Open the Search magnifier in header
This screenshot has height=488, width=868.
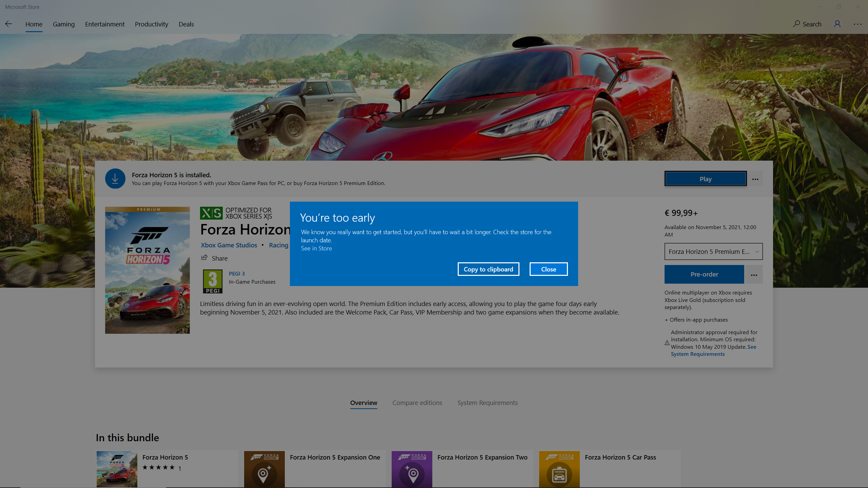point(796,24)
